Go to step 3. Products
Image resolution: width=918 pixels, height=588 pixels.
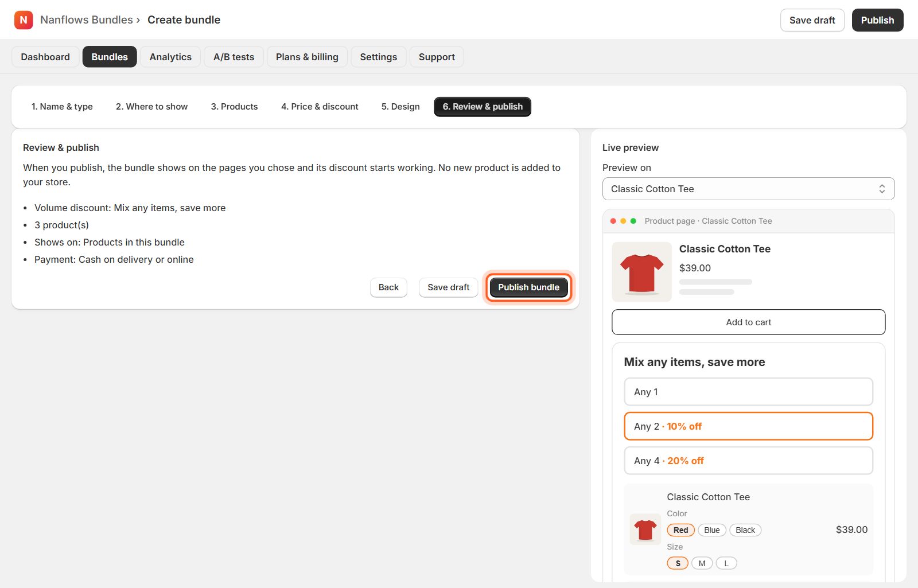coord(234,107)
